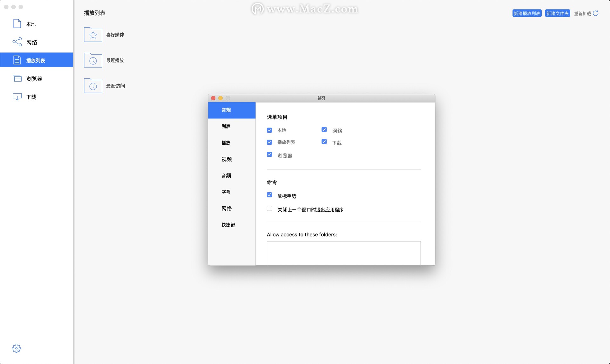Open the 最近播放 clock folder
610x364 pixels.
coord(93,61)
